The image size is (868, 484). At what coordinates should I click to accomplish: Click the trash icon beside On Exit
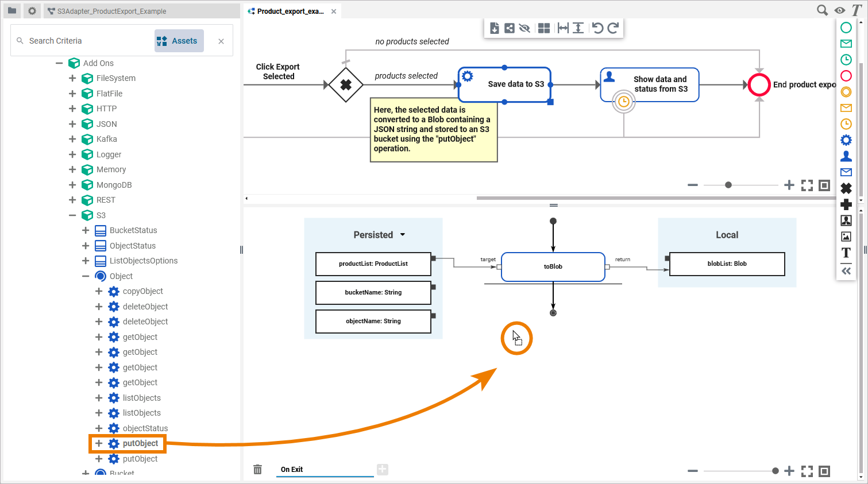pyautogui.click(x=258, y=470)
